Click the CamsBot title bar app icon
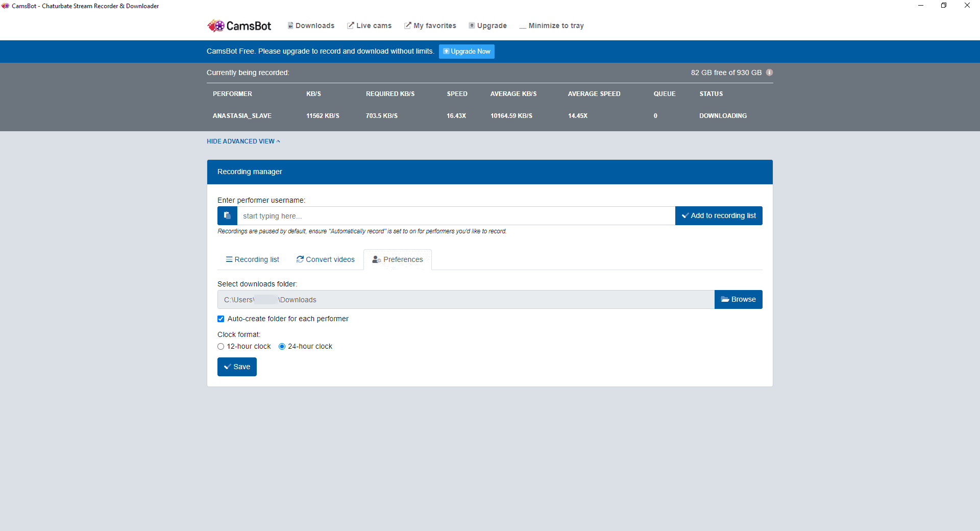Viewport: 980px width, 531px height. pos(6,6)
